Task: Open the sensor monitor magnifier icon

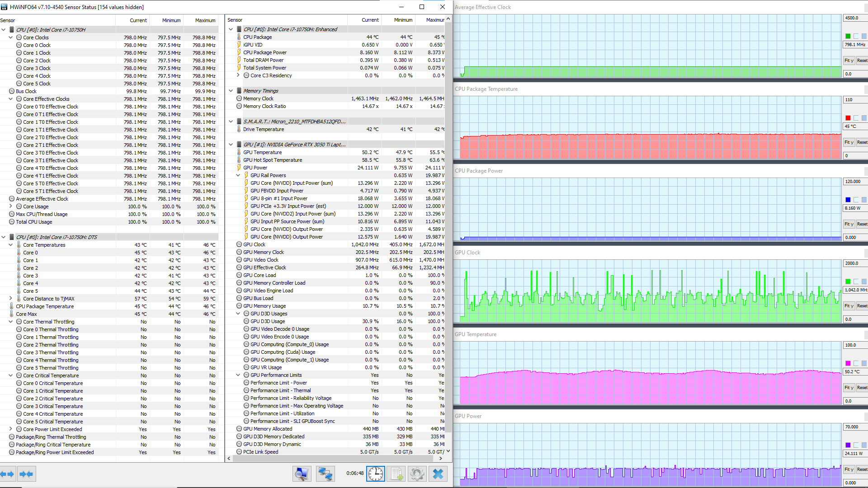Action: click(302, 474)
